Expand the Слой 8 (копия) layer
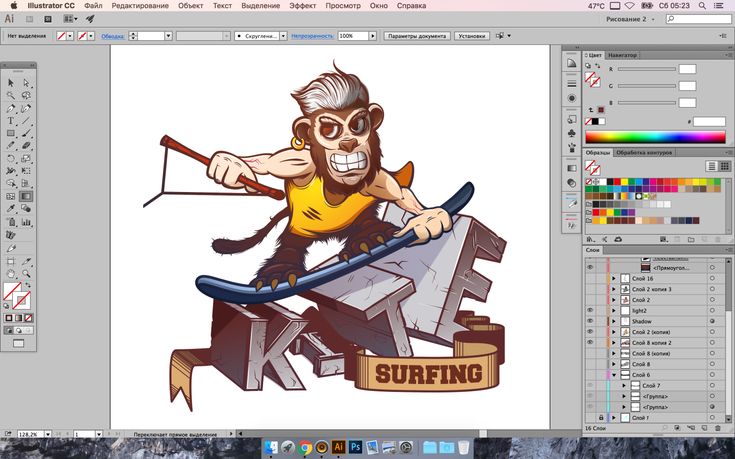 point(614,354)
